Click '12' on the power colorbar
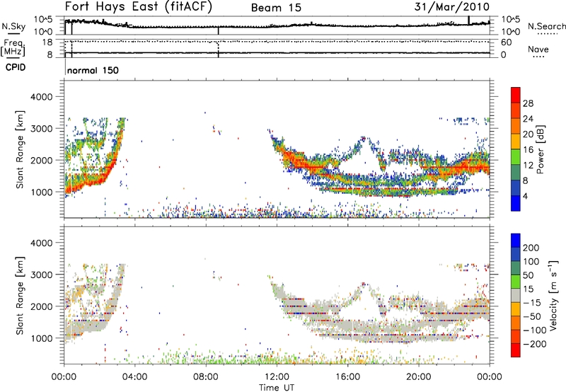Screen dimensions: 566x392 click(x=528, y=166)
